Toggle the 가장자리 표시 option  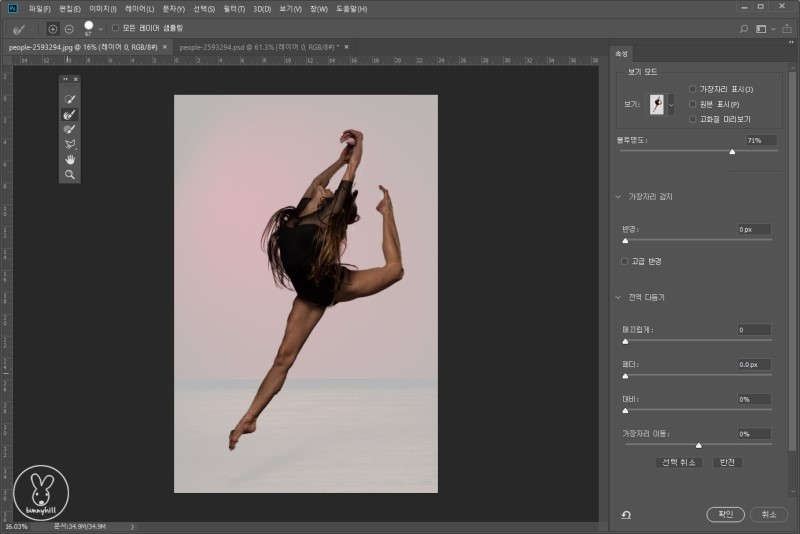692,90
